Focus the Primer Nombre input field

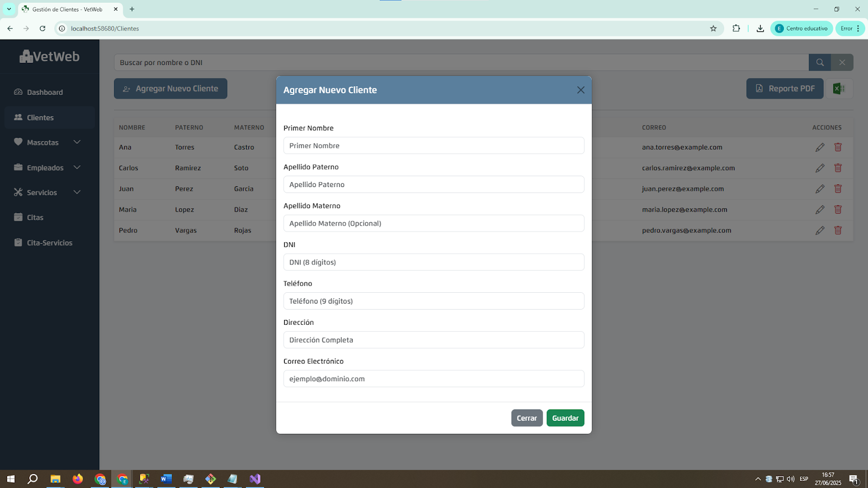[433, 146]
